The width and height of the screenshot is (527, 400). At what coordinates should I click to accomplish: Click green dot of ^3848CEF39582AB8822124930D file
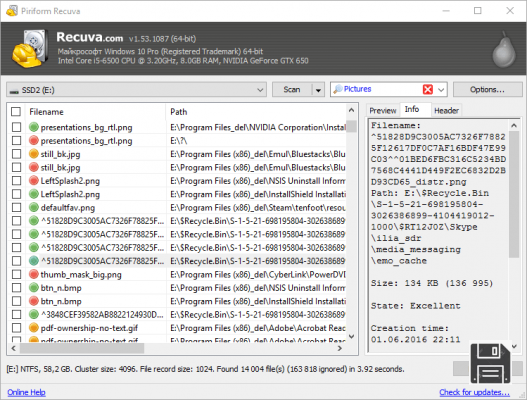click(x=34, y=314)
